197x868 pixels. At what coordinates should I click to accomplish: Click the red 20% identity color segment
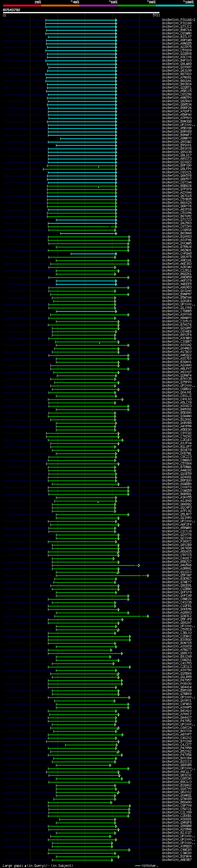(x=22, y=6)
